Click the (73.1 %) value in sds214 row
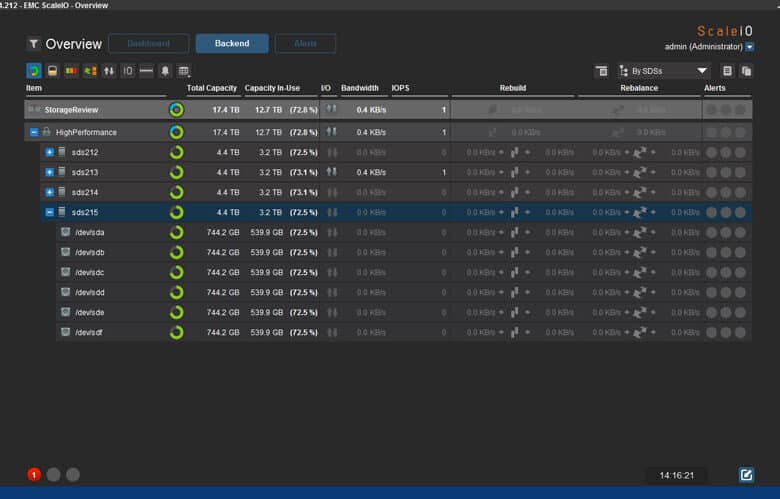This screenshot has width=780, height=499. pyautogui.click(x=303, y=192)
